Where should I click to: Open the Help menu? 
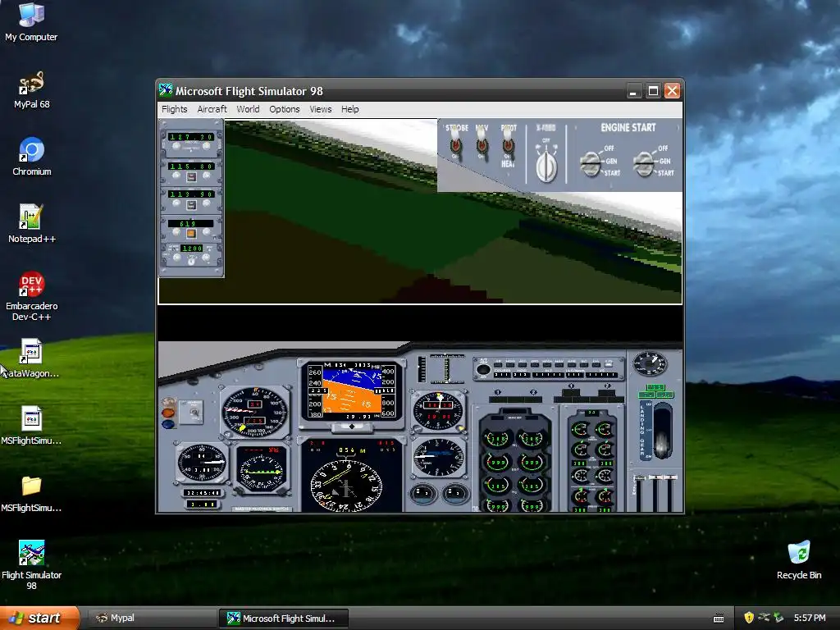click(x=349, y=109)
